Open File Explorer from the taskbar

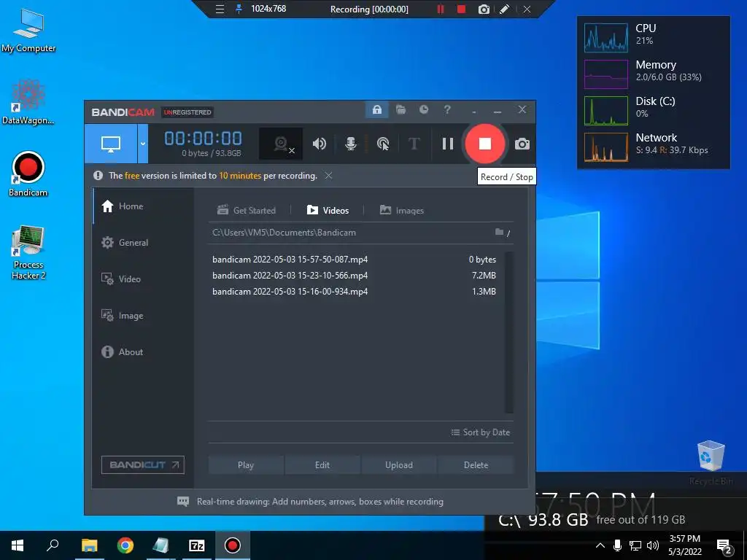click(89, 545)
